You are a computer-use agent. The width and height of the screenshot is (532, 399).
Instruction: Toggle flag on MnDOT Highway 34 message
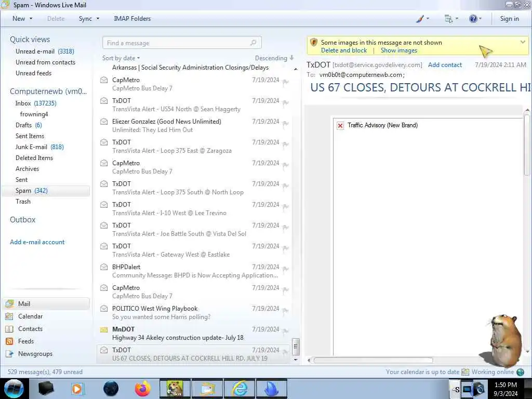coord(286,331)
